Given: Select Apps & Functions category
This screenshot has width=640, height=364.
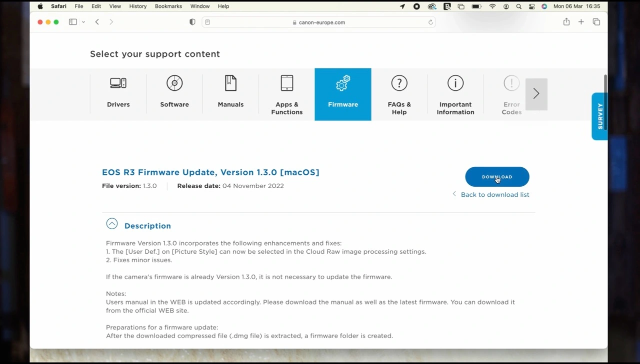Looking at the screenshot, I should pyautogui.click(x=287, y=94).
